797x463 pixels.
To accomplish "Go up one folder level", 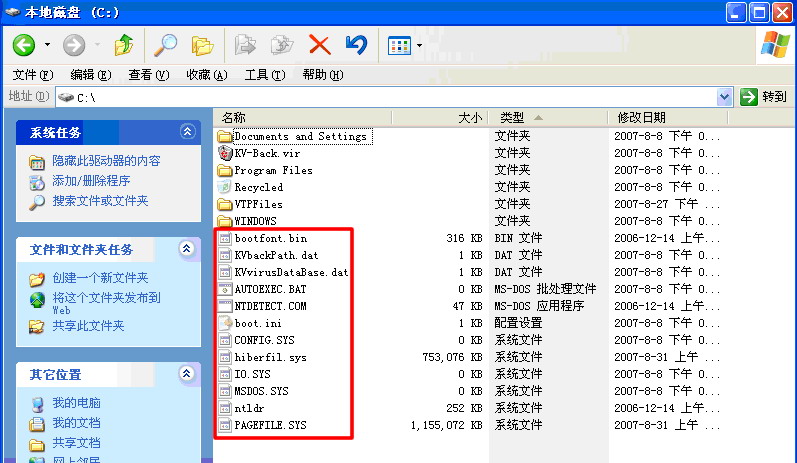I will click(x=124, y=45).
